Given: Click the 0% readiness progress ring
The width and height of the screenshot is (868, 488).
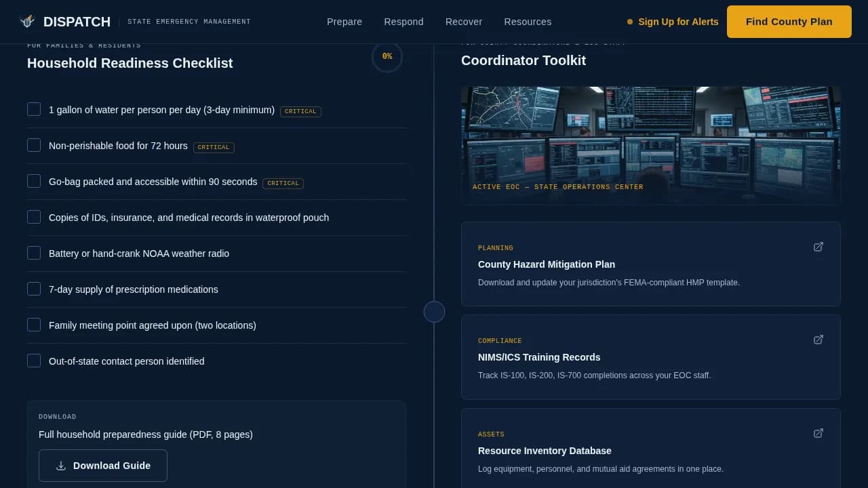Looking at the screenshot, I should (387, 57).
